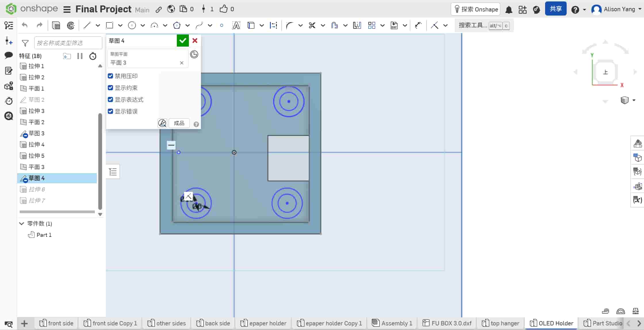Image resolution: width=644 pixels, height=330 pixels.
Task: Click the feature list vertical scrollbar
Action: click(100, 161)
